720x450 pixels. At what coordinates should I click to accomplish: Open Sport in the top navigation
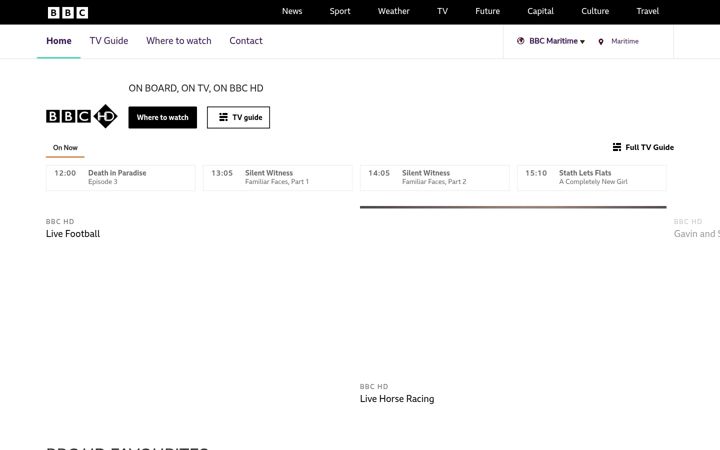click(340, 11)
